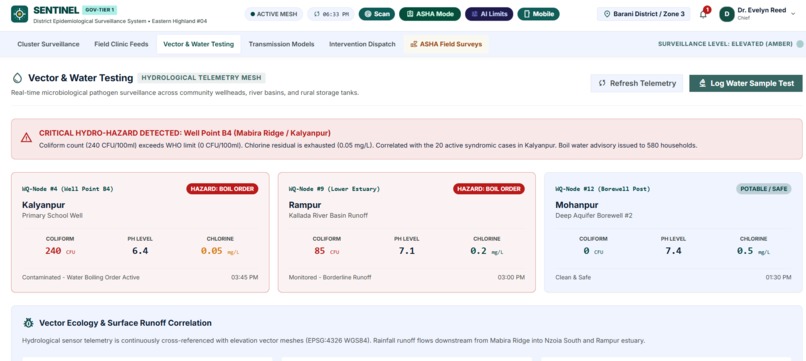Click the Rampur chlorine value 0.2 mg/L

486,251
